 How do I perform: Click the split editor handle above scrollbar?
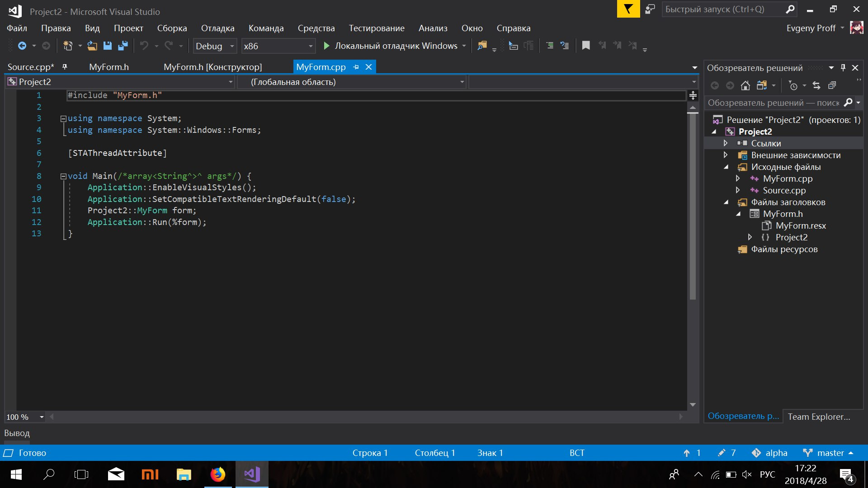point(693,95)
